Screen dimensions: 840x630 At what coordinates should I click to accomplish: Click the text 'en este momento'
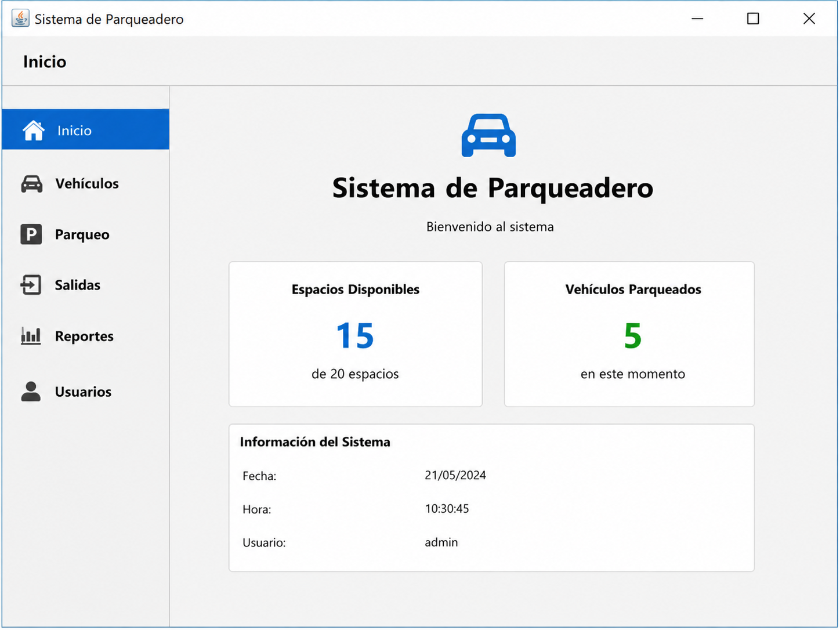(x=633, y=374)
